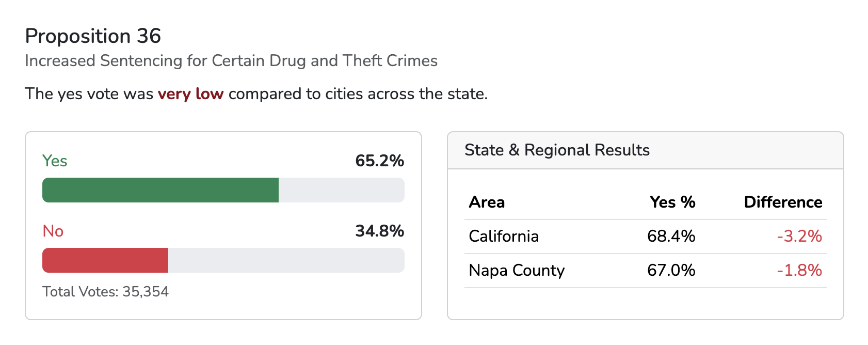Select the Napa County row

click(x=646, y=271)
